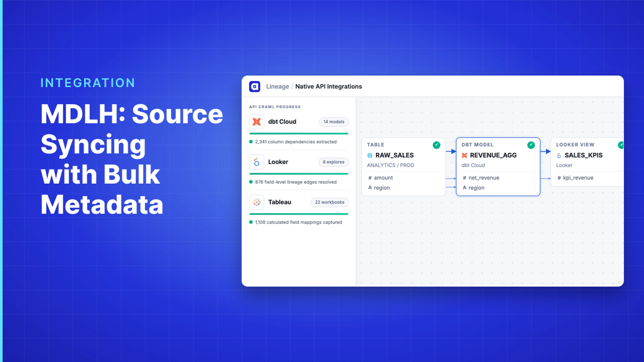Click the DBT MODEL type label
Viewport: 644px width, 362px height.
coord(477,145)
